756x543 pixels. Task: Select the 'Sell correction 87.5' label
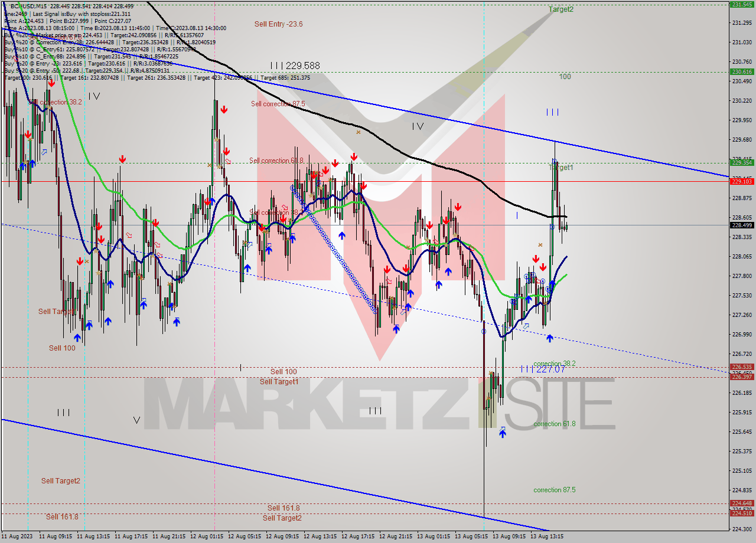coord(278,104)
